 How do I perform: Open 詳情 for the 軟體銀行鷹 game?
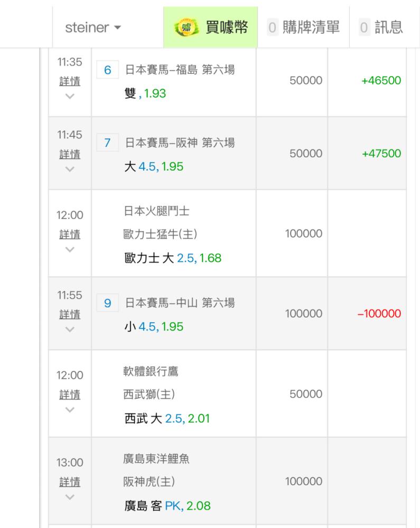click(70, 394)
